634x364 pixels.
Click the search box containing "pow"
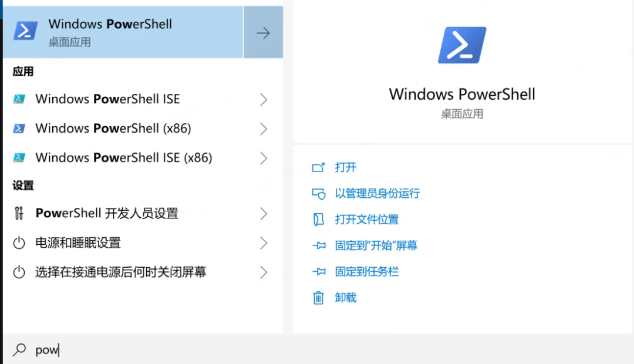point(176,350)
